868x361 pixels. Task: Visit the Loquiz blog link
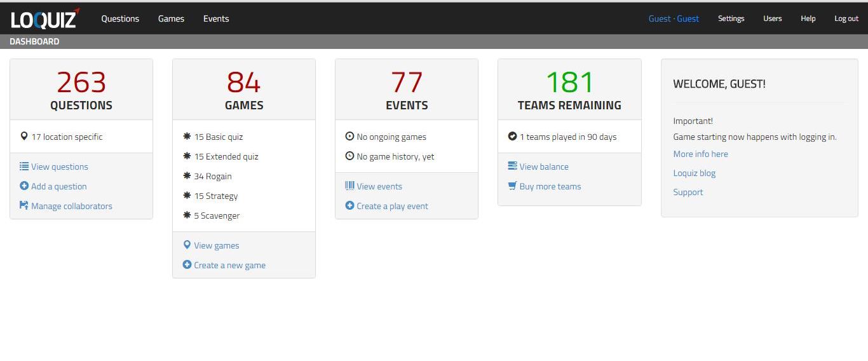pos(694,173)
